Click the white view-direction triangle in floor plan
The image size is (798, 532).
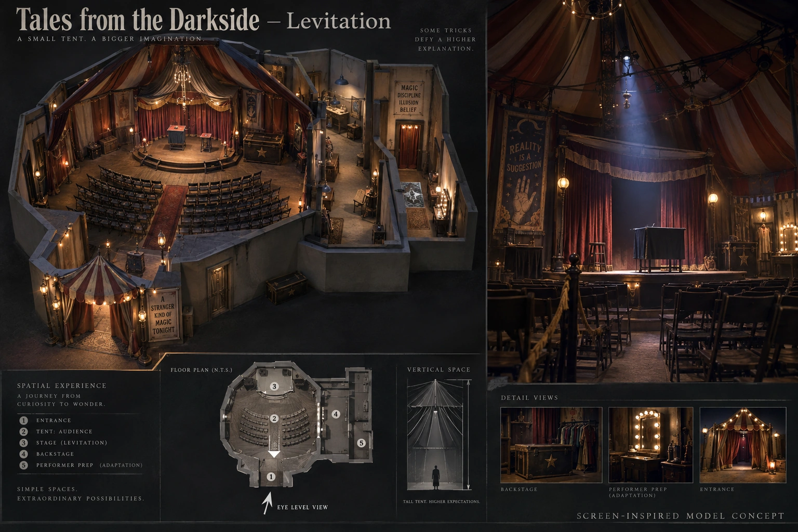click(274, 454)
